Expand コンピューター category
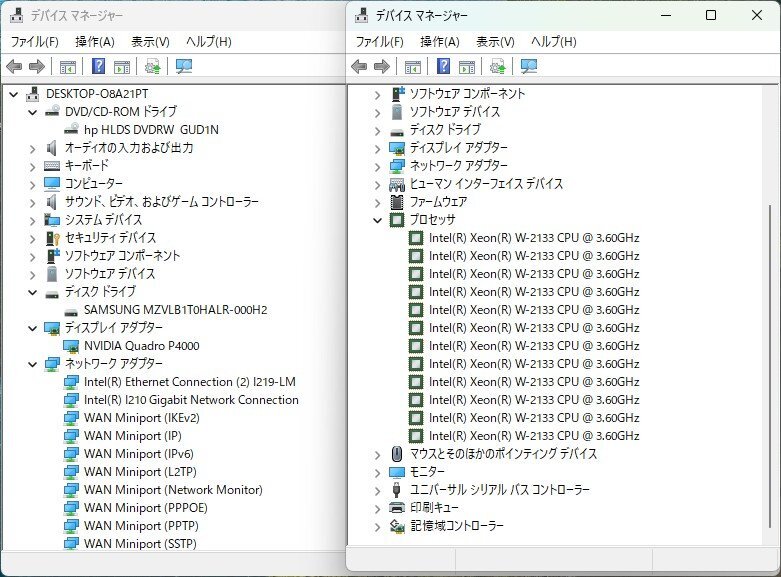 tap(33, 184)
